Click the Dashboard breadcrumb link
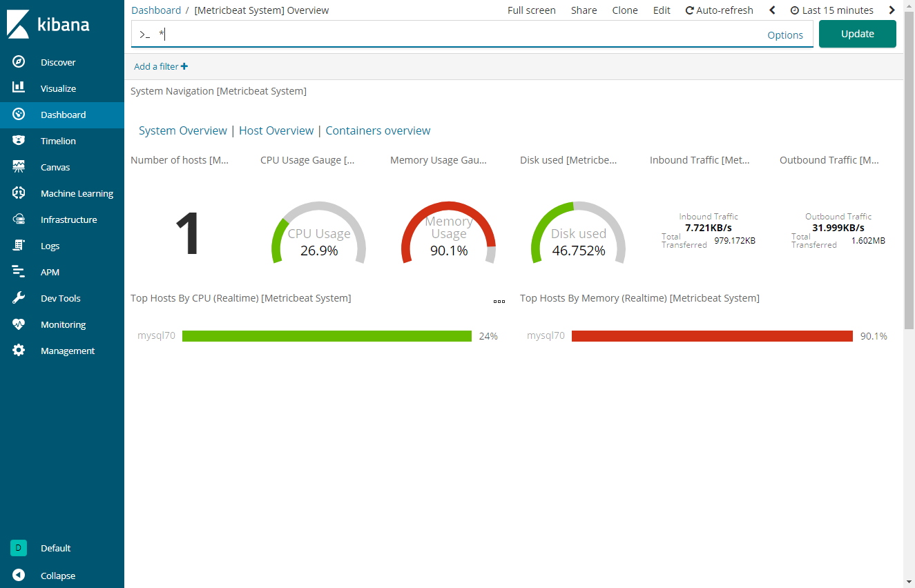The image size is (915, 588). 156,10
